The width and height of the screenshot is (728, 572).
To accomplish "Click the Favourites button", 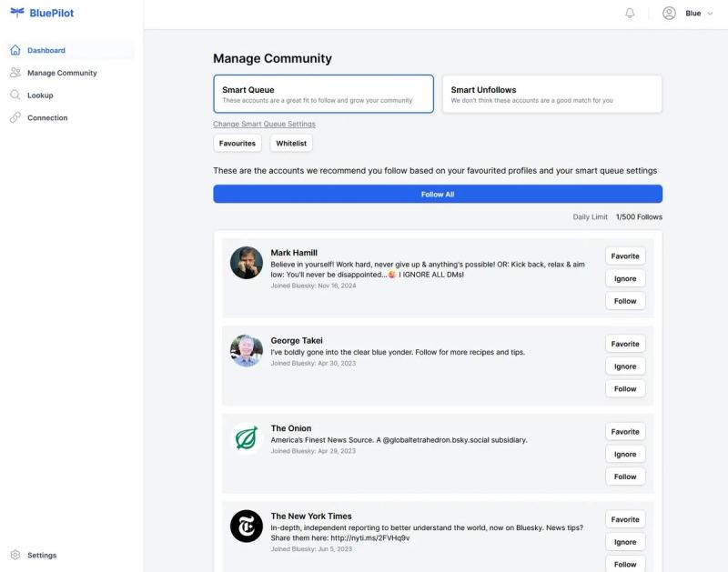I will pyautogui.click(x=238, y=144).
